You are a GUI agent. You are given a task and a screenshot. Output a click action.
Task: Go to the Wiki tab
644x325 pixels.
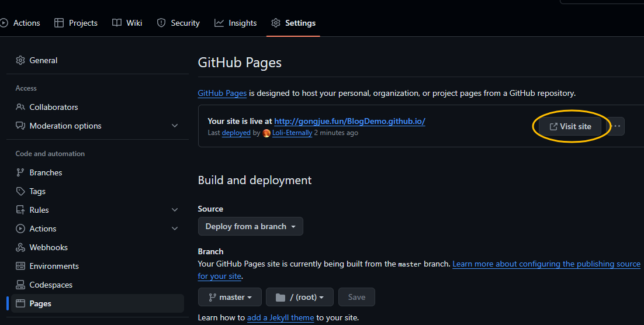pyautogui.click(x=127, y=23)
